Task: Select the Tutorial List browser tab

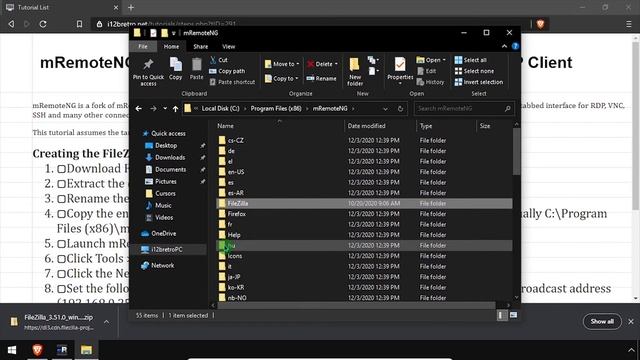Action: 61,7
